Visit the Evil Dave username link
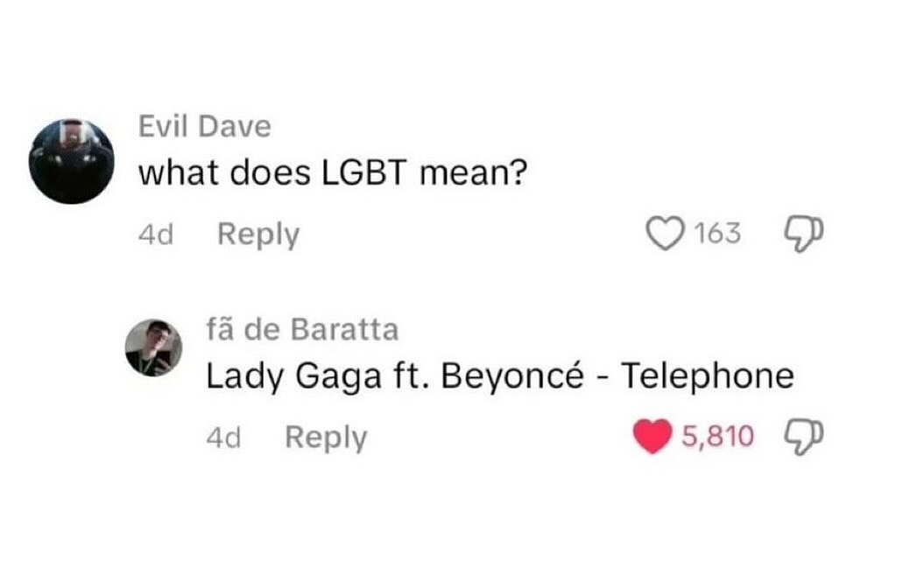This screenshot has height=561, width=924. coord(205,127)
